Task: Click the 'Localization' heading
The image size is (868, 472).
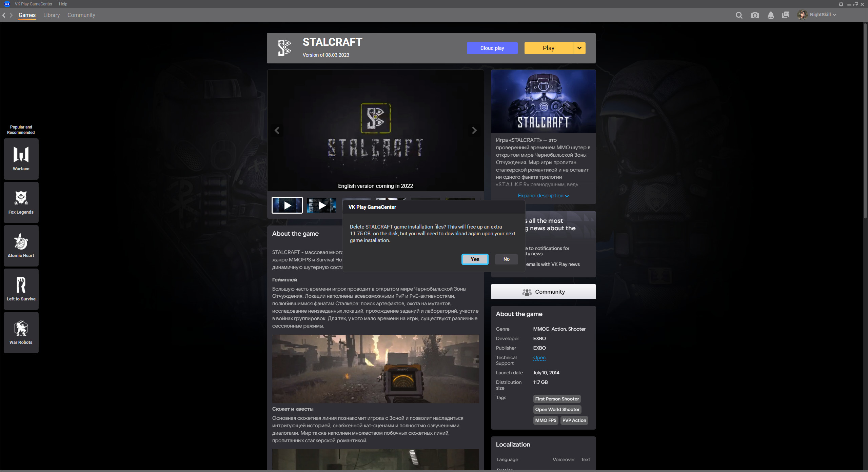Action: point(513,445)
